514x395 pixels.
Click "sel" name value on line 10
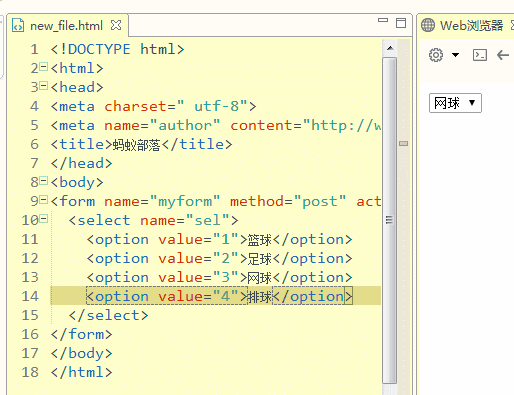[208, 220]
